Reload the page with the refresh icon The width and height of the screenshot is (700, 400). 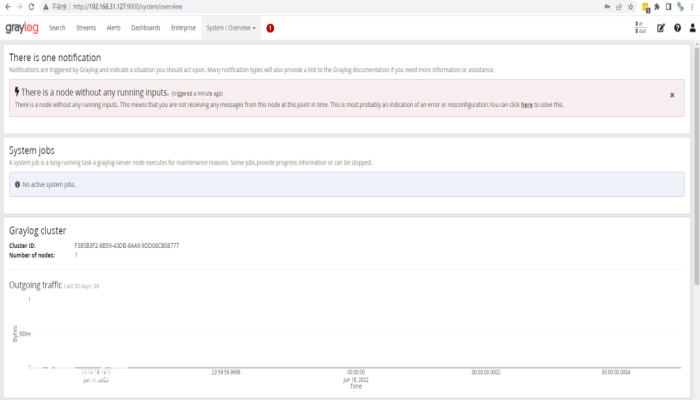(x=31, y=7)
